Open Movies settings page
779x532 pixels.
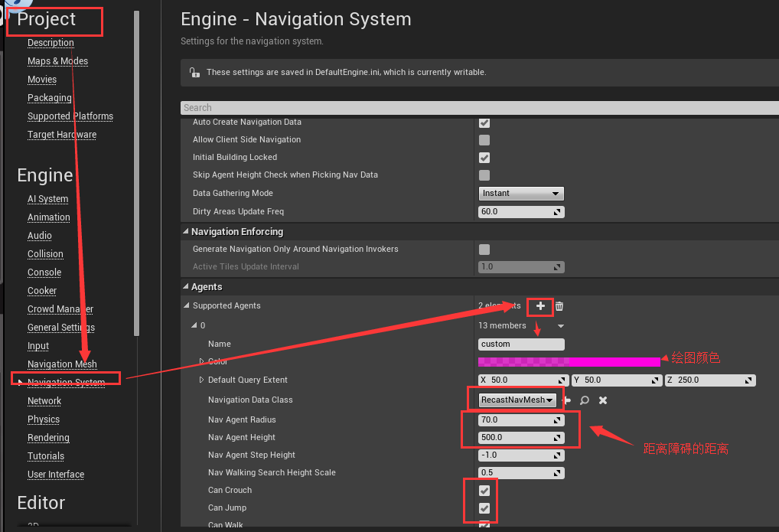pos(42,80)
